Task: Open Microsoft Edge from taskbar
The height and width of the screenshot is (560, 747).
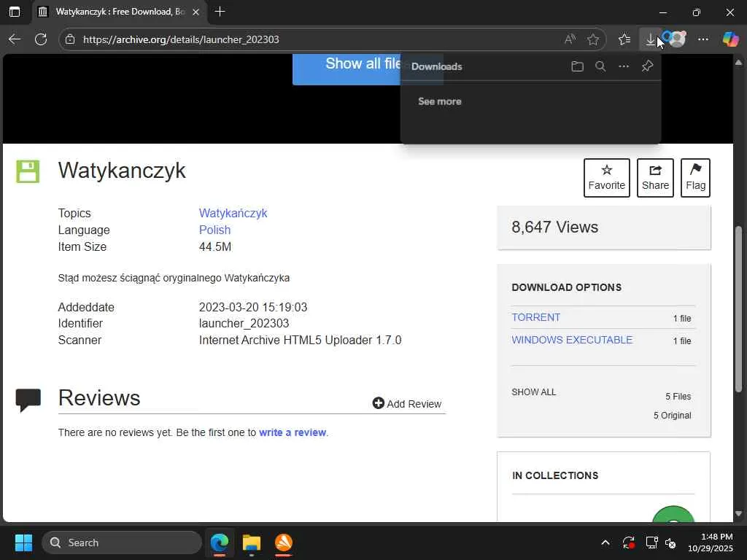Action: point(220,542)
